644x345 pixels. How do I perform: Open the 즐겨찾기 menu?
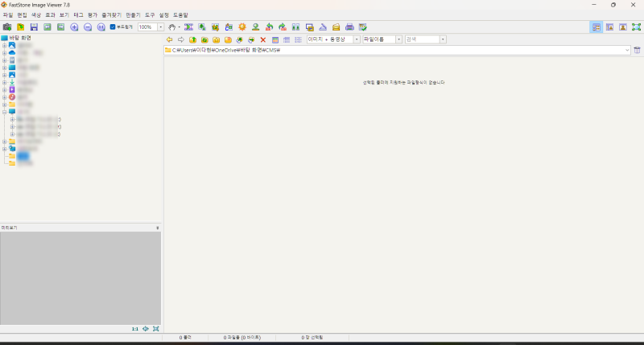click(111, 15)
